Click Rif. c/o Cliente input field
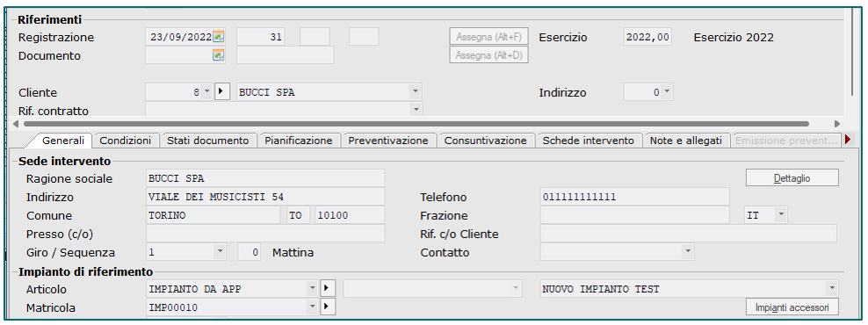Screen dimensions: 868x325 click(x=689, y=233)
